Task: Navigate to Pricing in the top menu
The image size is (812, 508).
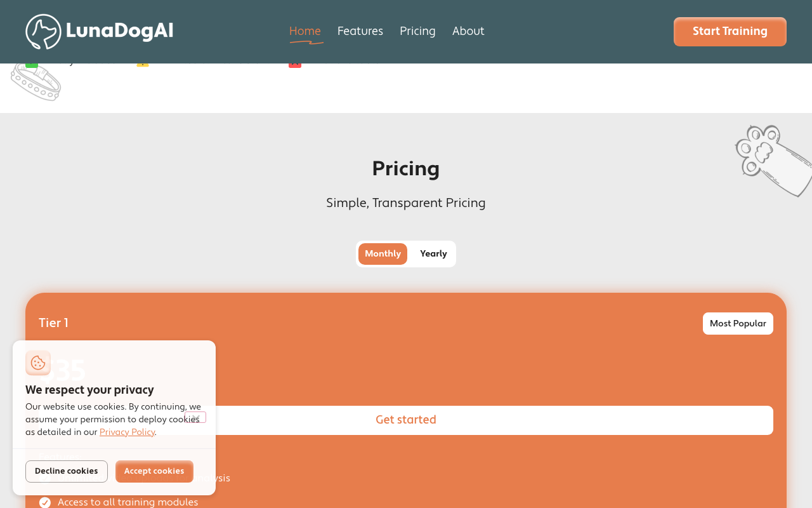Action: [x=417, y=31]
